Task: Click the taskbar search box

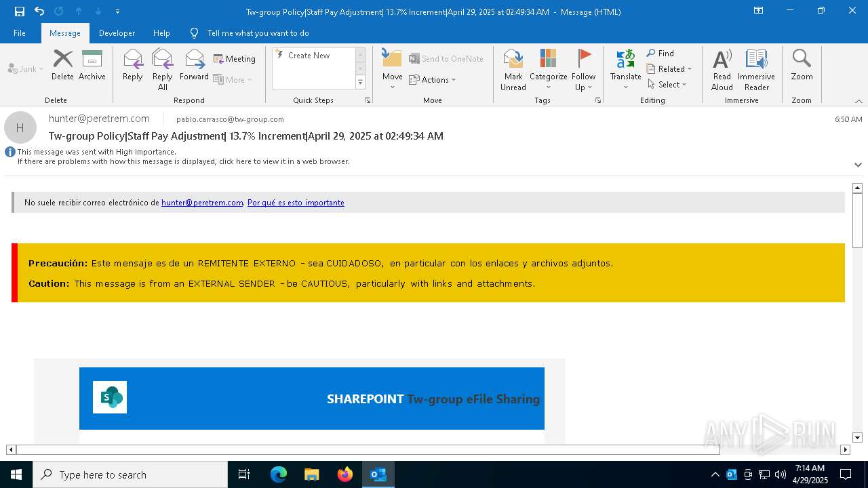Action: pos(130,474)
